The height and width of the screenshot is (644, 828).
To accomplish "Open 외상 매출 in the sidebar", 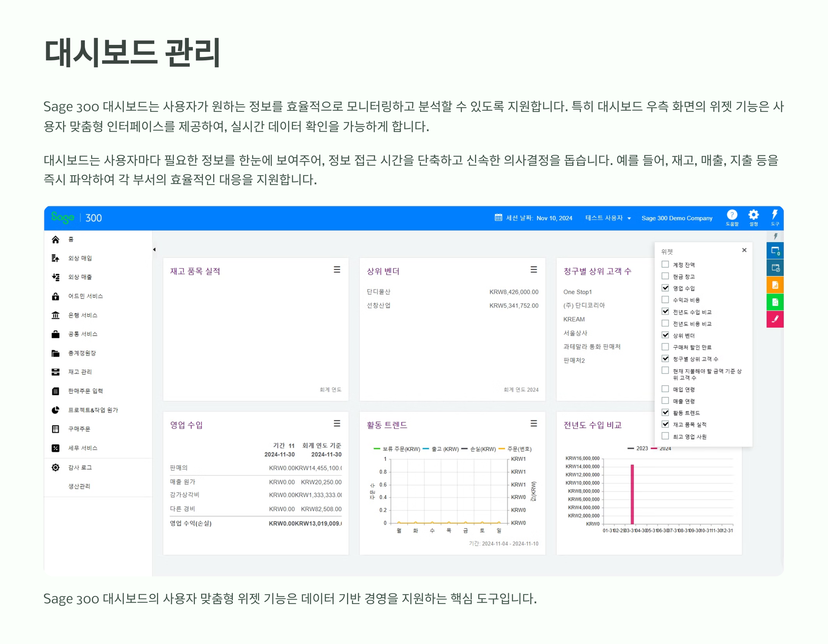I will [x=80, y=277].
